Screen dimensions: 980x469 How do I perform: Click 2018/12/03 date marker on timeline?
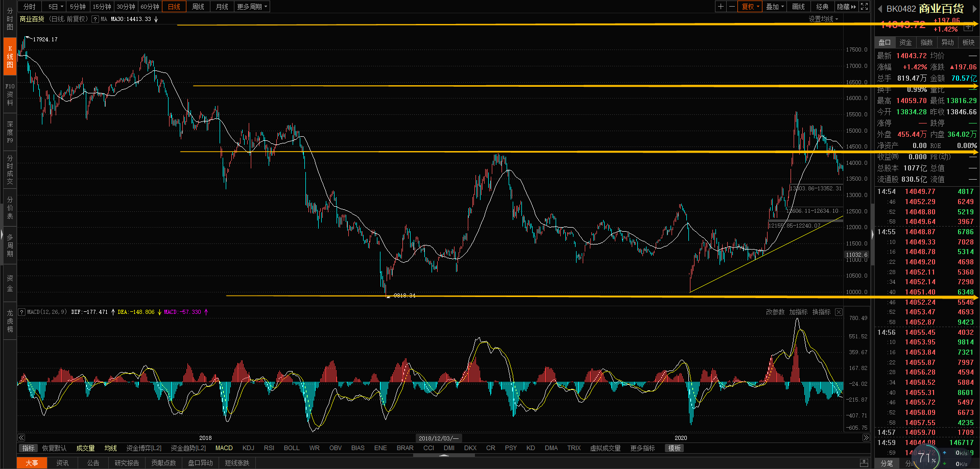coord(439,438)
